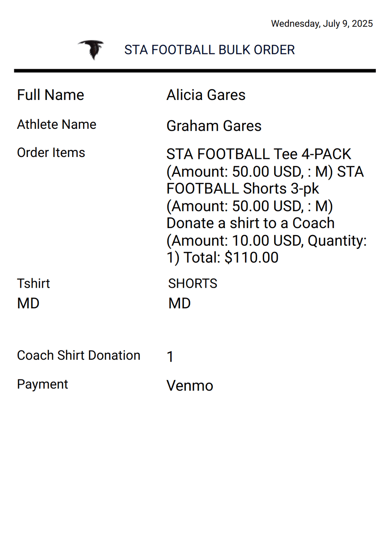Click the athlete value Graham Gares
Viewport: 392px width, 554px height.
[x=214, y=126]
